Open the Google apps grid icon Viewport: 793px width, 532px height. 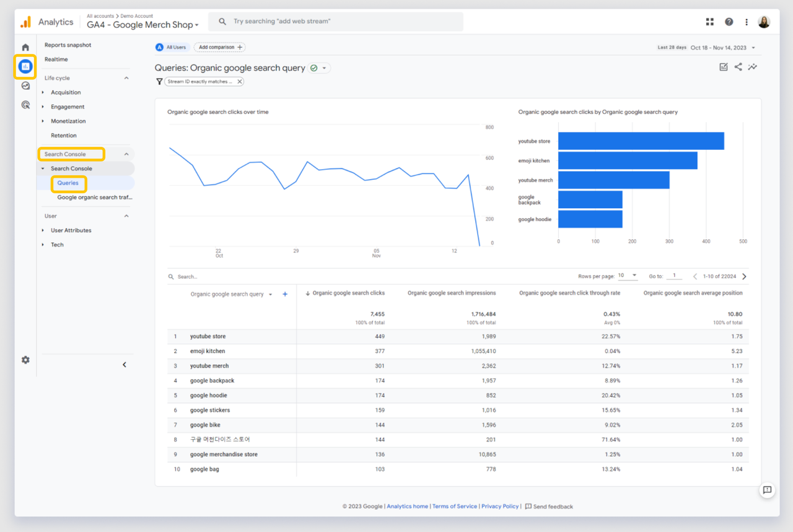710,22
